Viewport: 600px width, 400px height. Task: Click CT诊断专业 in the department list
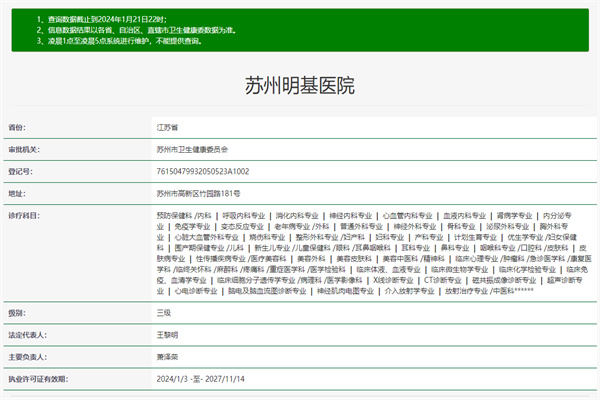(443, 280)
